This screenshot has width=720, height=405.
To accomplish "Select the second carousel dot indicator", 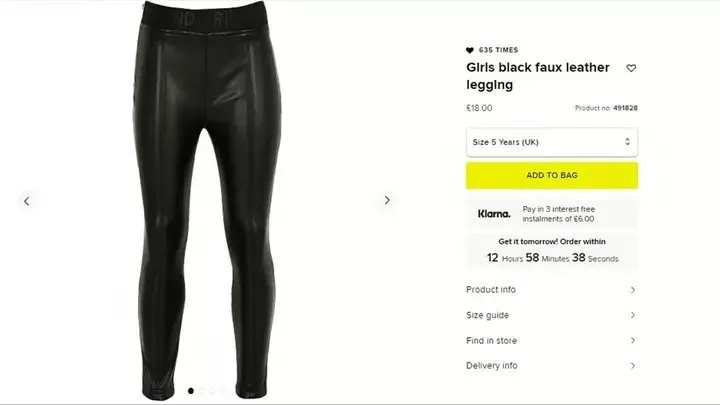I will 201,391.
